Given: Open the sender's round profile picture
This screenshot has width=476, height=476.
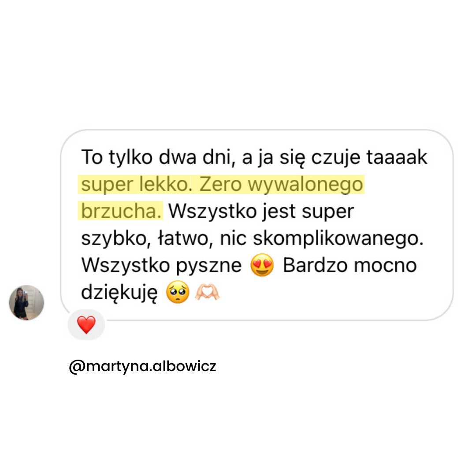Looking at the screenshot, I should (x=26, y=302).
